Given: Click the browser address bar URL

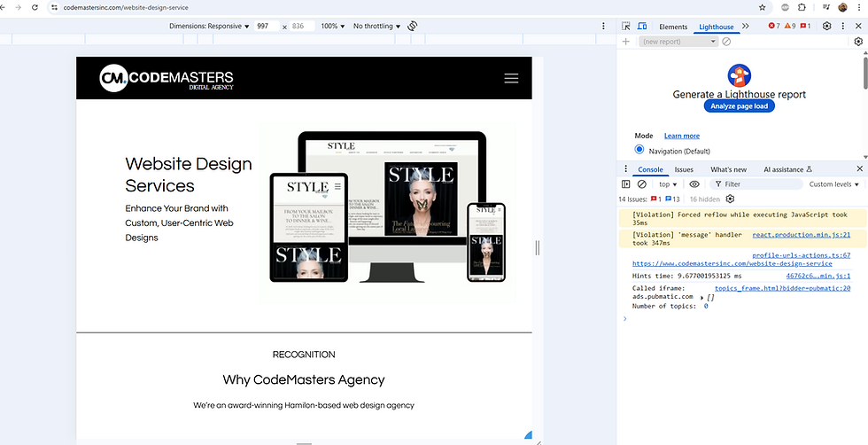Looking at the screenshot, I should (126, 8).
